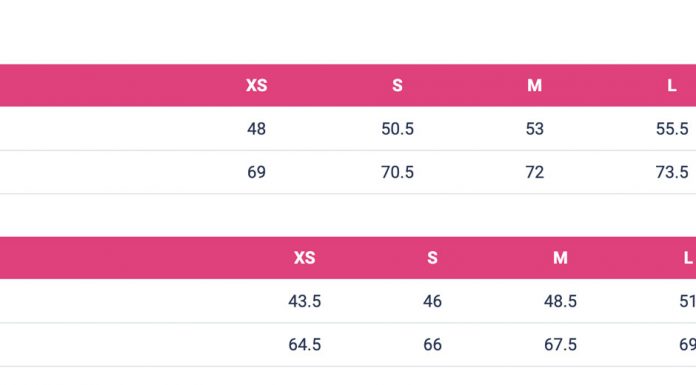The width and height of the screenshot is (696, 385).
Task: Click the L header in the top table
Action: pyautogui.click(x=672, y=85)
